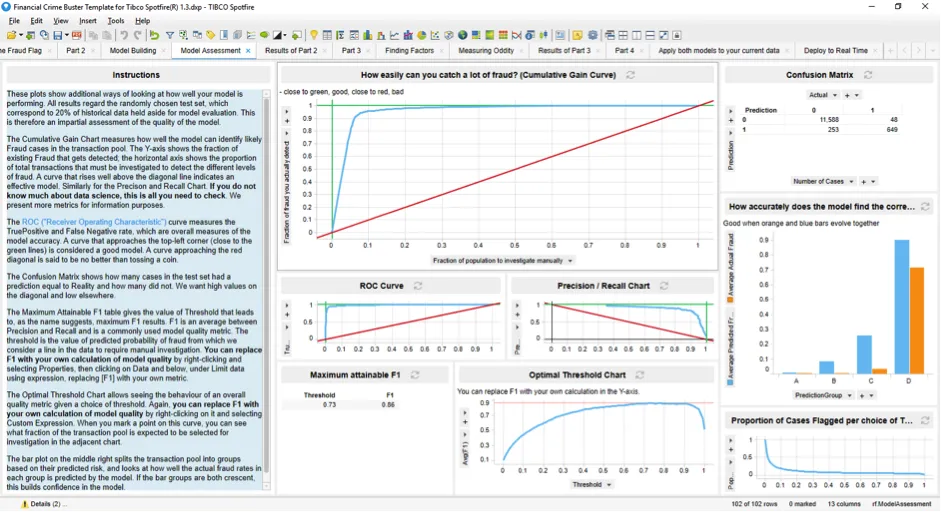941x512 pixels.
Task: Click blue Average Predicted legend swatch
Action: 730,382
